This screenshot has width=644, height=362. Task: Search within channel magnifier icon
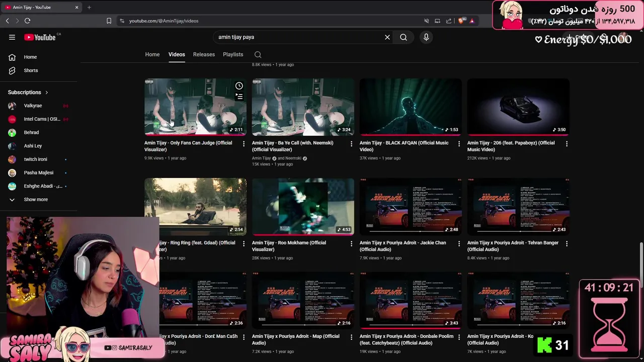[x=258, y=54]
